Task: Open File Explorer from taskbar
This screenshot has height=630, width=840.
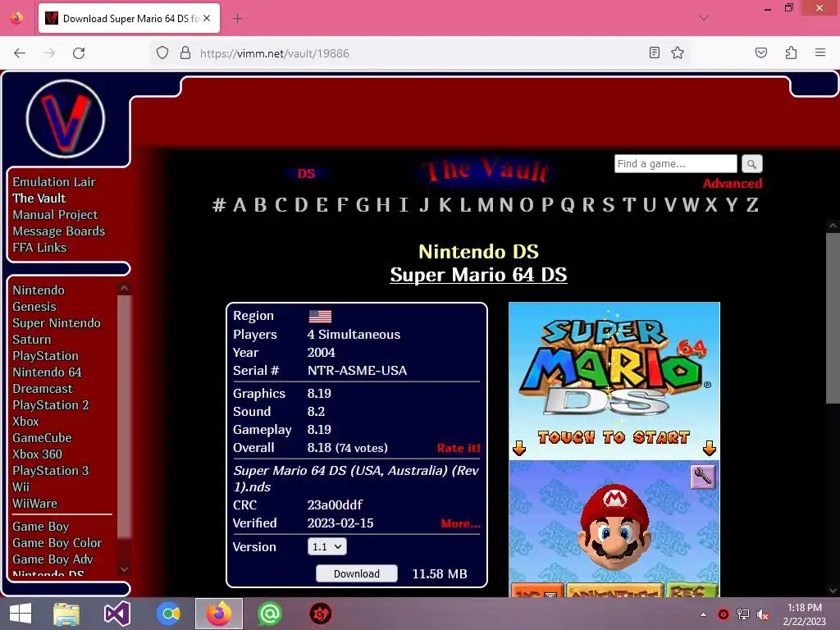Action: click(66, 614)
